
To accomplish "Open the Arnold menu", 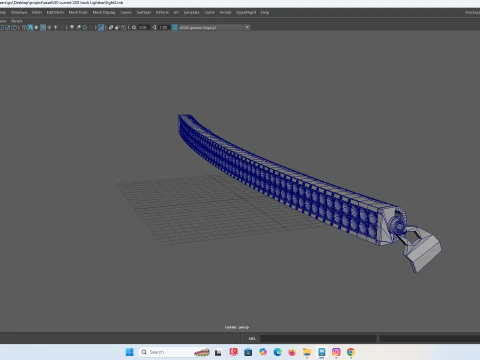I will tap(225, 12).
